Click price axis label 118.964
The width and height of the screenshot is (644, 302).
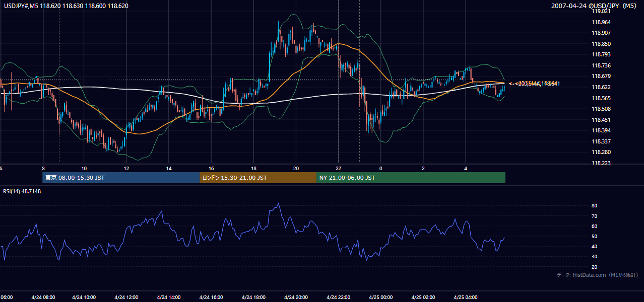[x=601, y=22]
